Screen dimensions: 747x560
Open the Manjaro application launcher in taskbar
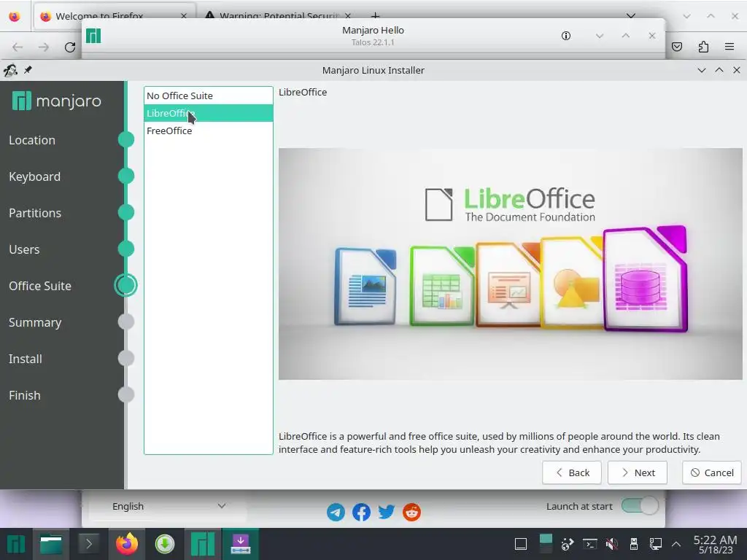coord(16,544)
